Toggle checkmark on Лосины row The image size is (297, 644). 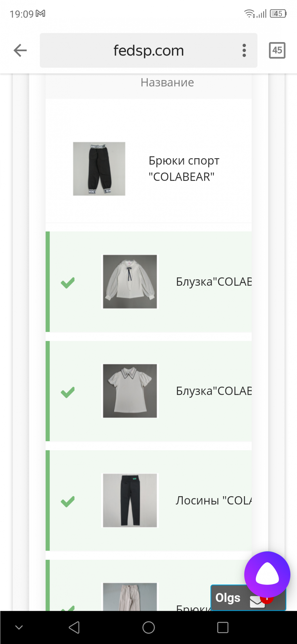(x=68, y=501)
